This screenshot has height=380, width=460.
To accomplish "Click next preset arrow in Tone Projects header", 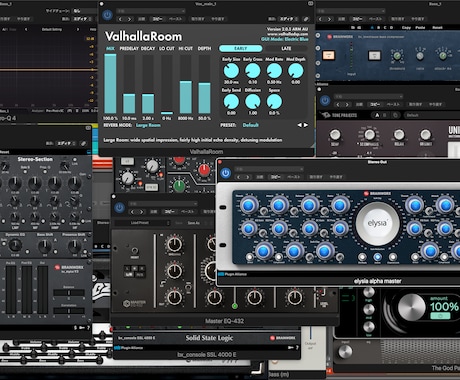I will point(347,105).
